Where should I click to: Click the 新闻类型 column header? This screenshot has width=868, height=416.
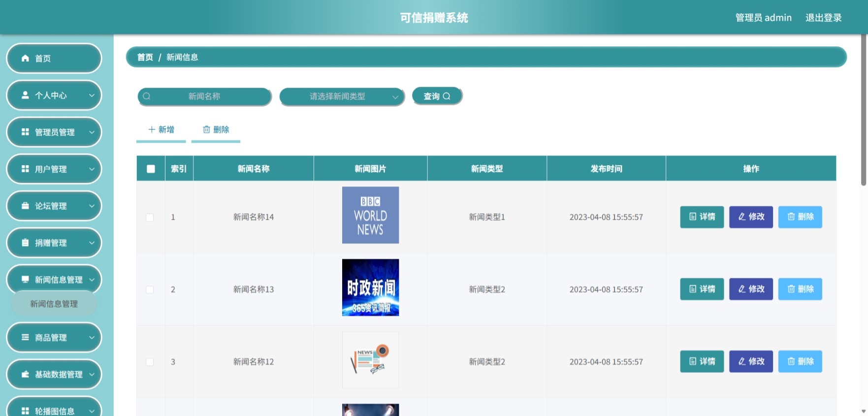[x=487, y=169]
